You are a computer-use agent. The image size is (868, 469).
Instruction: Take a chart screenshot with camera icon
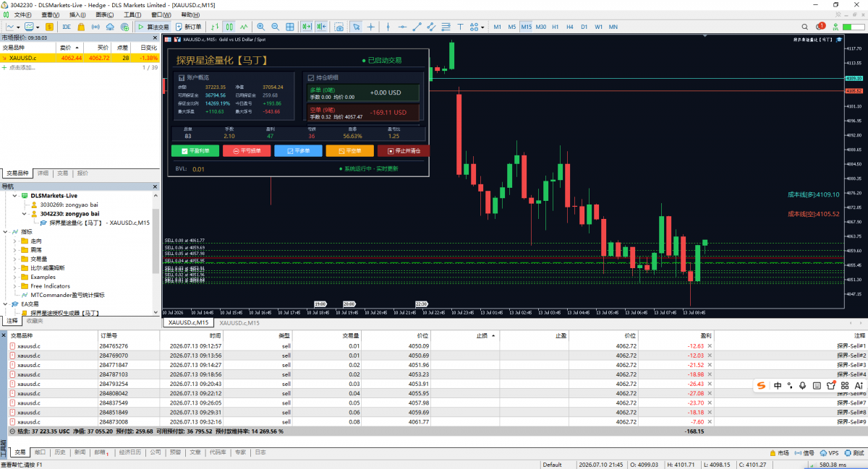click(339, 27)
